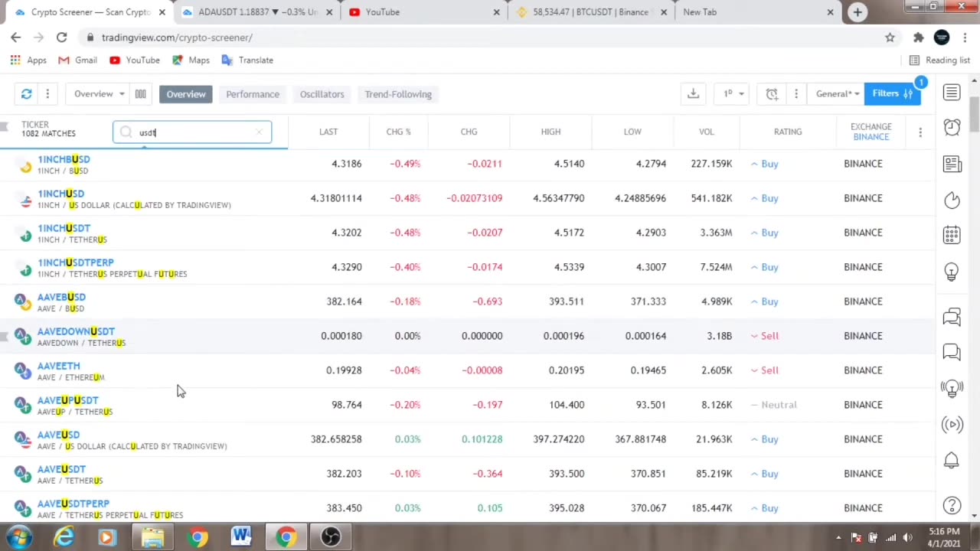Image resolution: width=980 pixels, height=551 pixels.
Task: Open Chrome extensions puzzle icon
Action: [x=918, y=37]
